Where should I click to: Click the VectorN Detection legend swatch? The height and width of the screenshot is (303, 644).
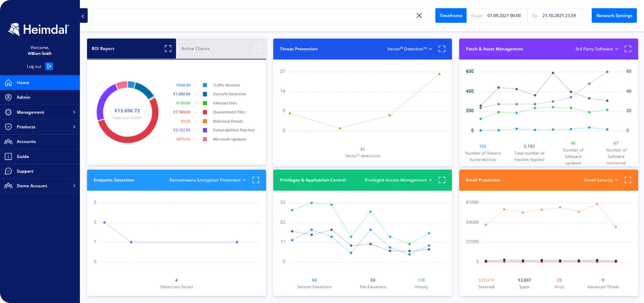[x=205, y=94]
